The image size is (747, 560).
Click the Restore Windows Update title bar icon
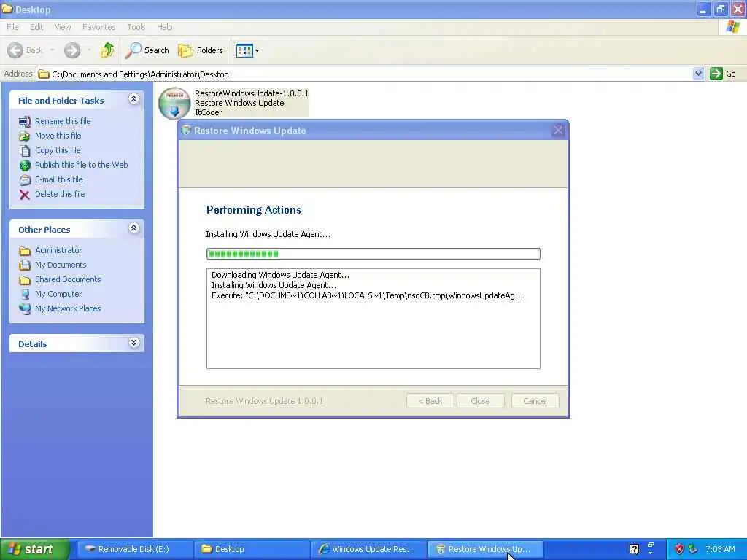(x=186, y=131)
